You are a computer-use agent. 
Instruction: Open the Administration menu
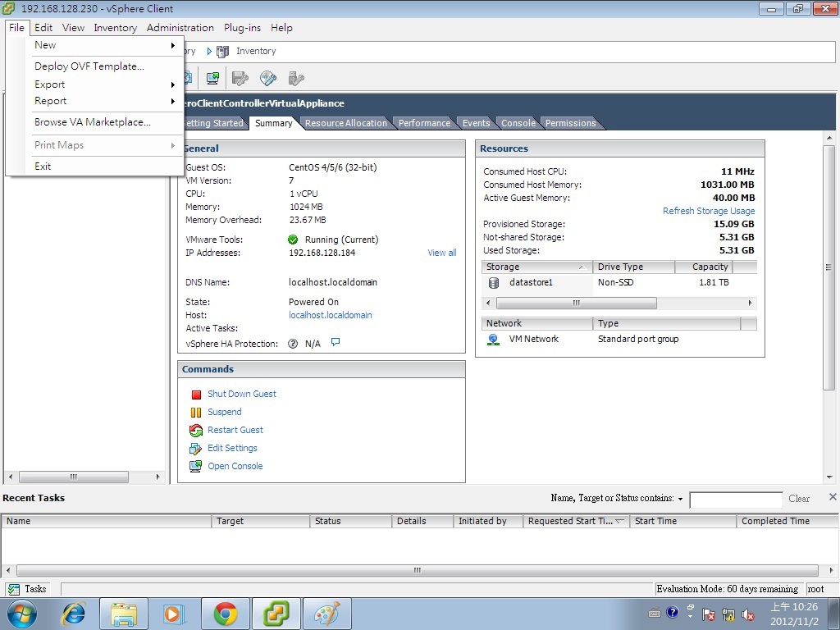180,28
